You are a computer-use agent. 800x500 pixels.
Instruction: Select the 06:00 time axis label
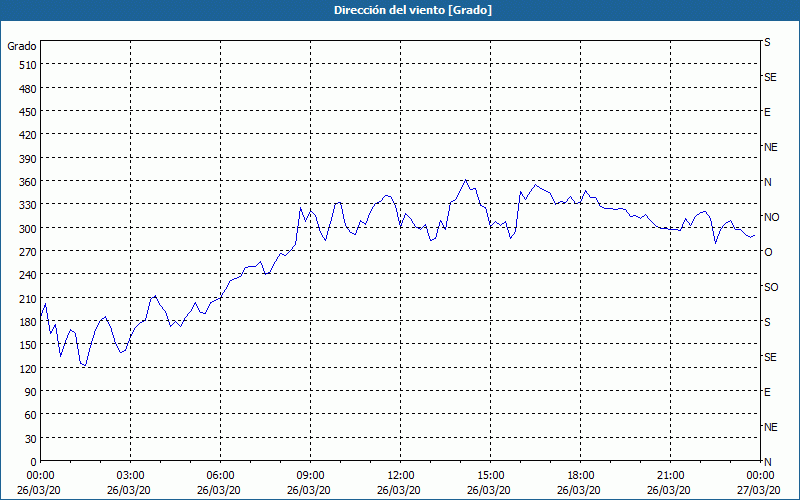[x=220, y=476]
